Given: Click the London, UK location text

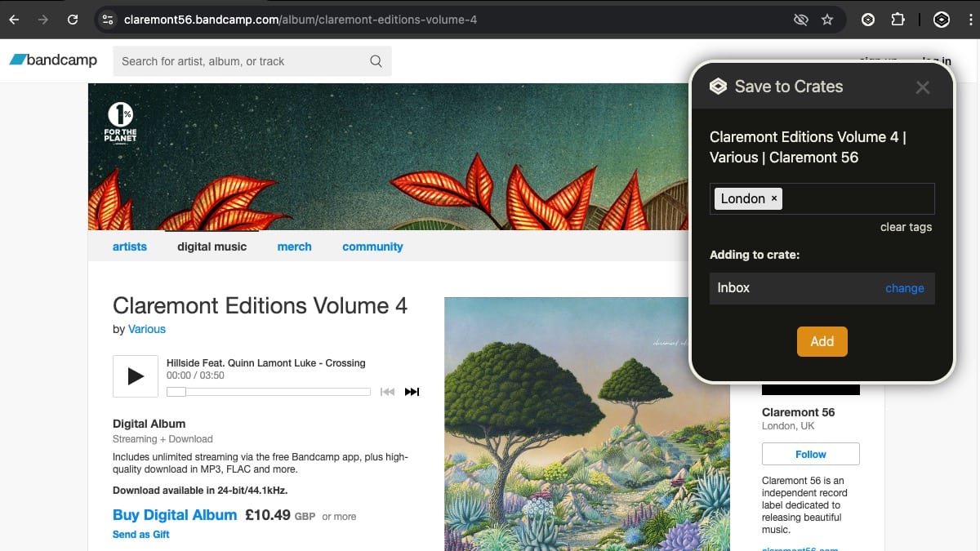Looking at the screenshot, I should 788,426.
